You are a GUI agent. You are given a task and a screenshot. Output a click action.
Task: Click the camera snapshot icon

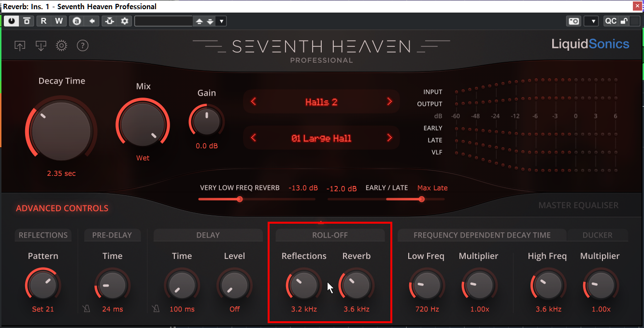(573, 21)
